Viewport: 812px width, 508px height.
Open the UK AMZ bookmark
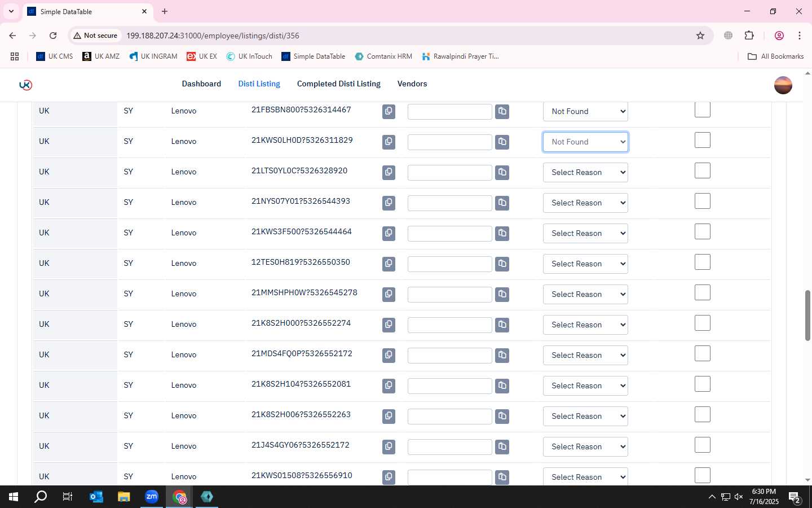click(x=101, y=56)
